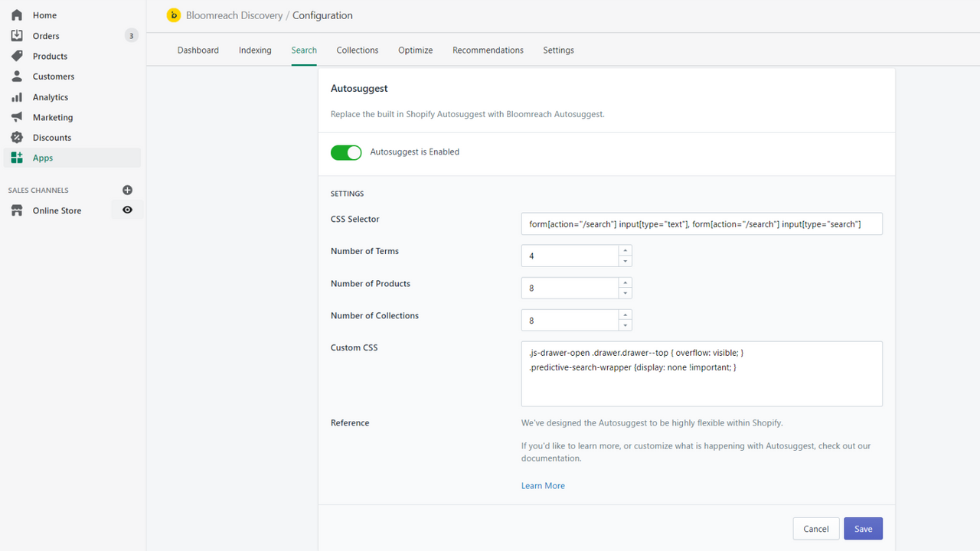
Task: Disable the Autosuggest toggle
Action: (346, 152)
